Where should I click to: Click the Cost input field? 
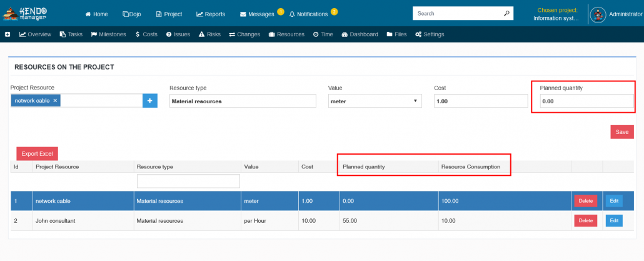pos(481,101)
